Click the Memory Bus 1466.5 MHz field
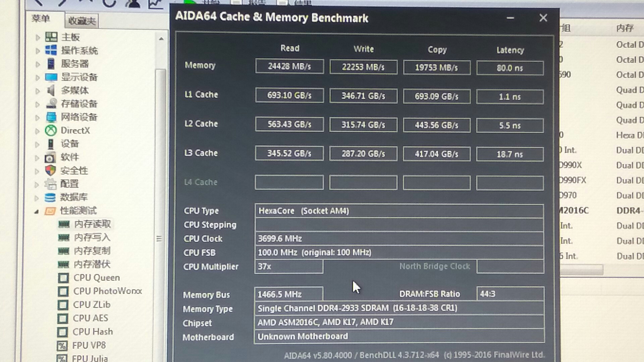The width and height of the screenshot is (644, 362). (x=289, y=294)
